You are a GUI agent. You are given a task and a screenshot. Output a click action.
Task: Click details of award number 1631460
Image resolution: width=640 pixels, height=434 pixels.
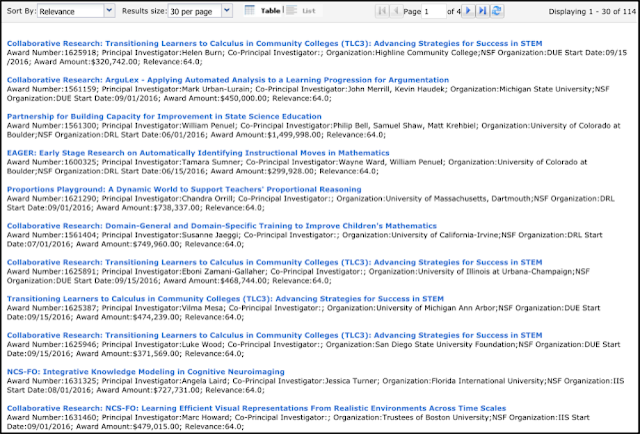[298, 422]
